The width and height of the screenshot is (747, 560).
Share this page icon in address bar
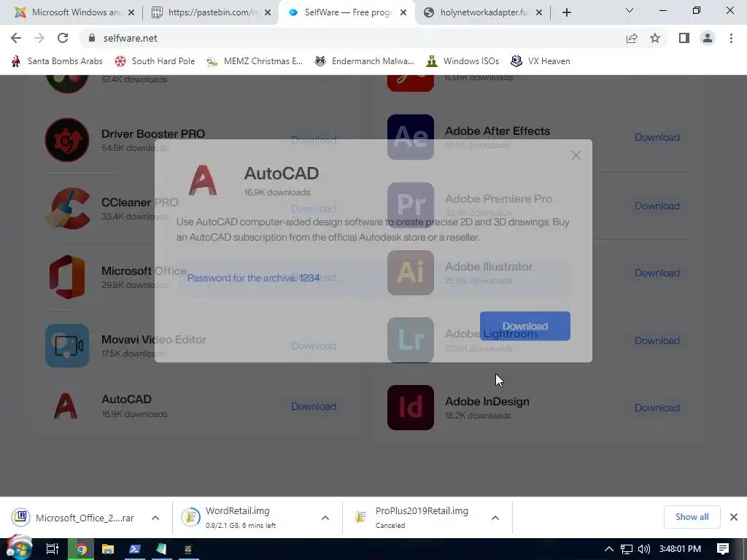pos(632,38)
